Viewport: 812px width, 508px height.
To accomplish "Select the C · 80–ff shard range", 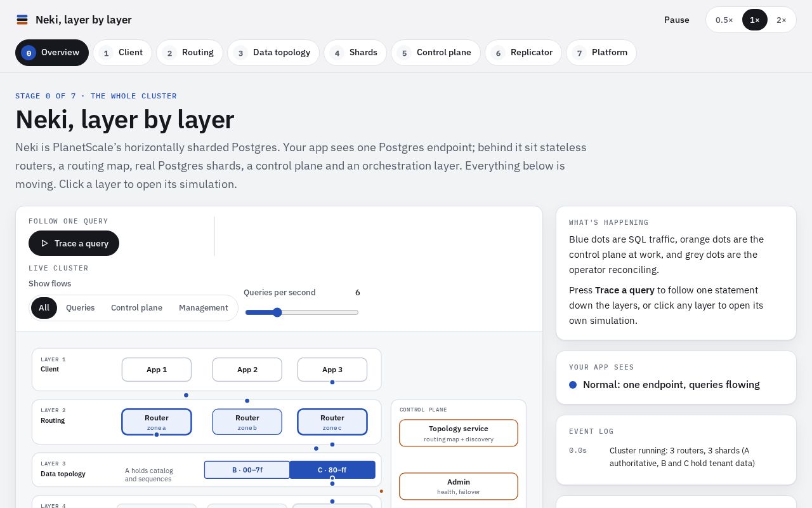I will 332,470.
